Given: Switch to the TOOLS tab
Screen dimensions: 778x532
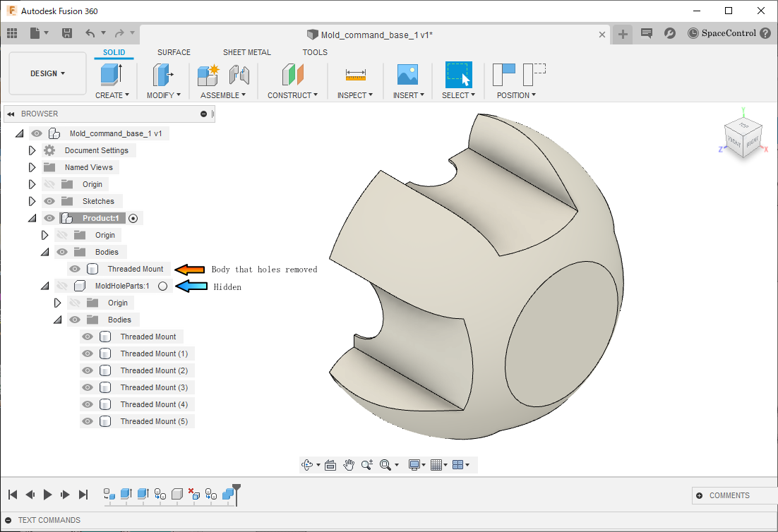Looking at the screenshot, I should pyautogui.click(x=315, y=52).
